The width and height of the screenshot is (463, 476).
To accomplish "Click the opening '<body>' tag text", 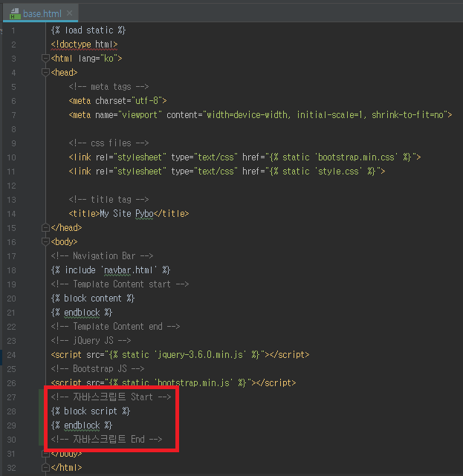I will click(64, 241).
